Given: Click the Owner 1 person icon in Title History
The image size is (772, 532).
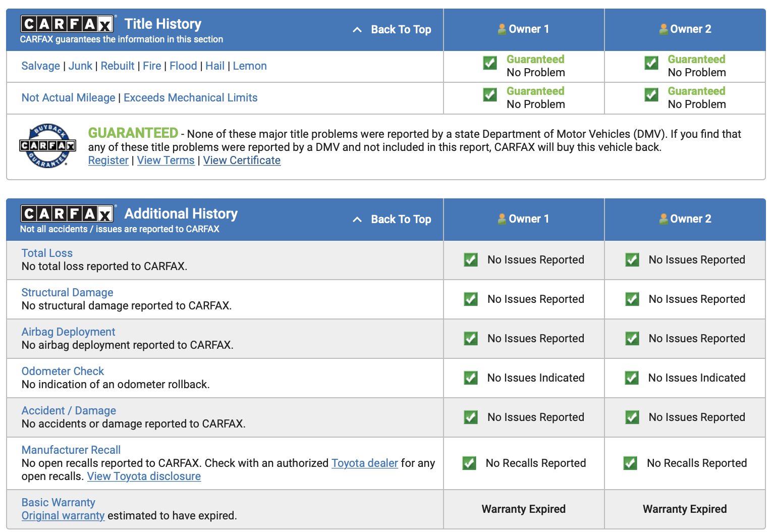Looking at the screenshot, I should click(x=502, y=29).
